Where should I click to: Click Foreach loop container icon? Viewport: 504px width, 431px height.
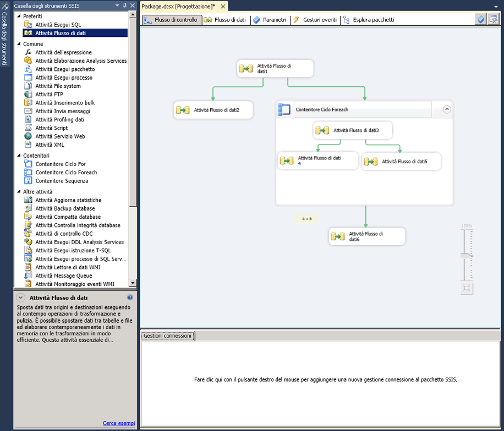click(284, 109)
